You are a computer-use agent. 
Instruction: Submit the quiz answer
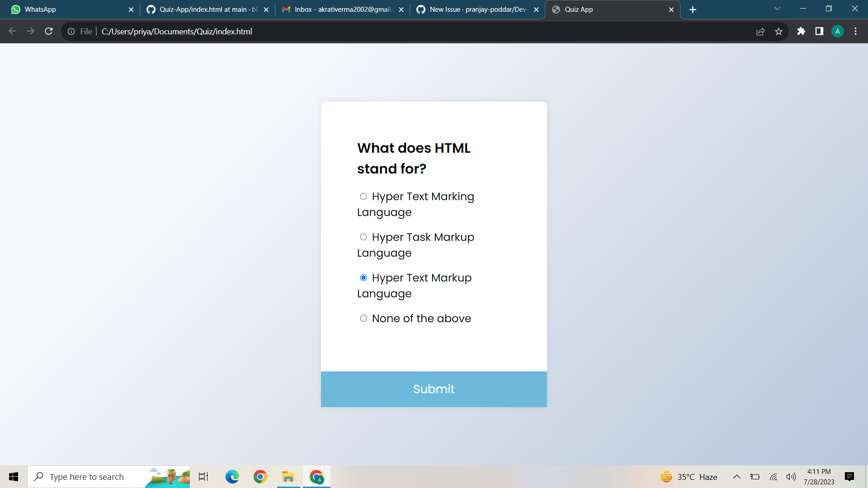coord(434,389)
